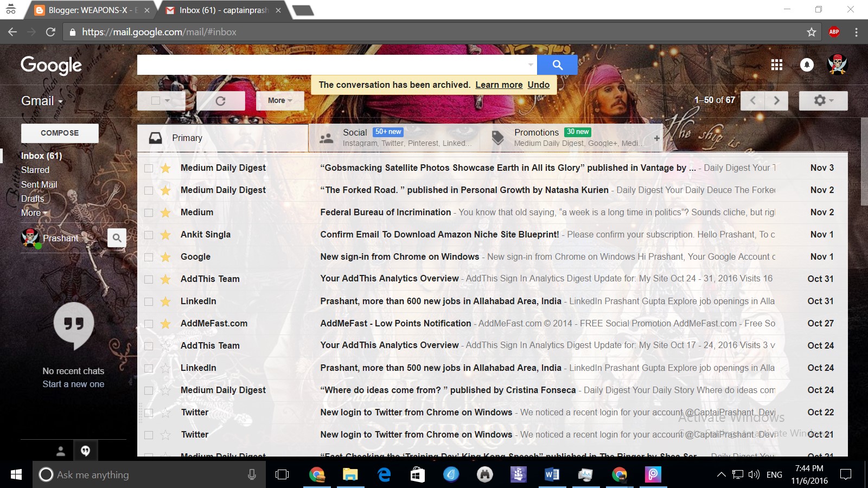Select the Nov 3 Medium Daily Digest checkbox

coord(149,168)
